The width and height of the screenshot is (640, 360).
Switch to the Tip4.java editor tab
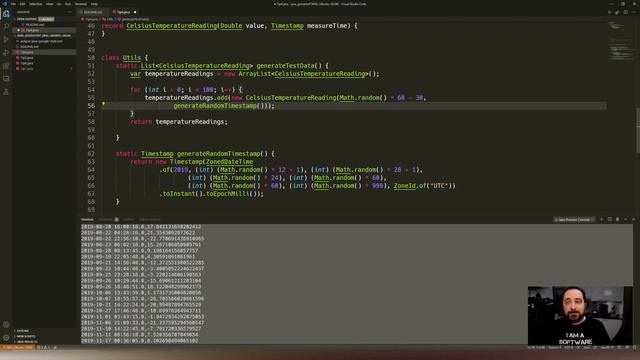[123, 12]
